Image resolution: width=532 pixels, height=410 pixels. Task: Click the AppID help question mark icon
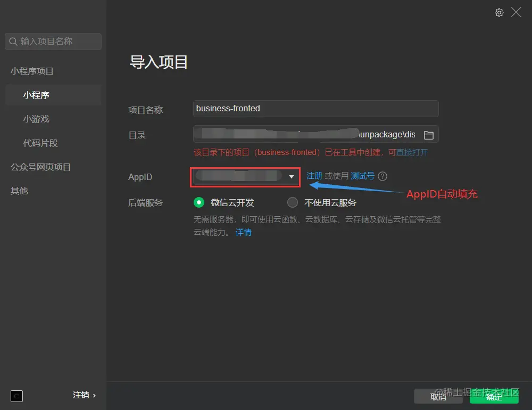point(383,176)
